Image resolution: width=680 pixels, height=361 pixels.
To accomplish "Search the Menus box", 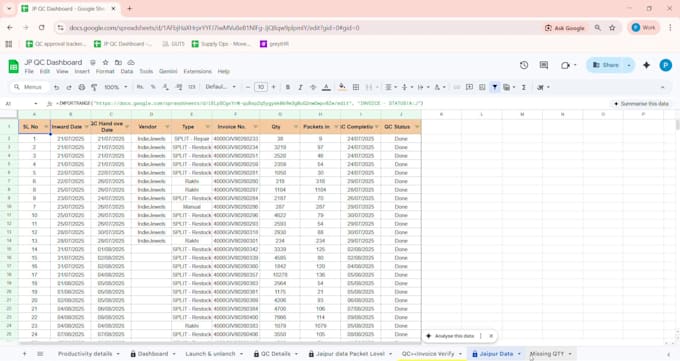I will tap(29, 87).
